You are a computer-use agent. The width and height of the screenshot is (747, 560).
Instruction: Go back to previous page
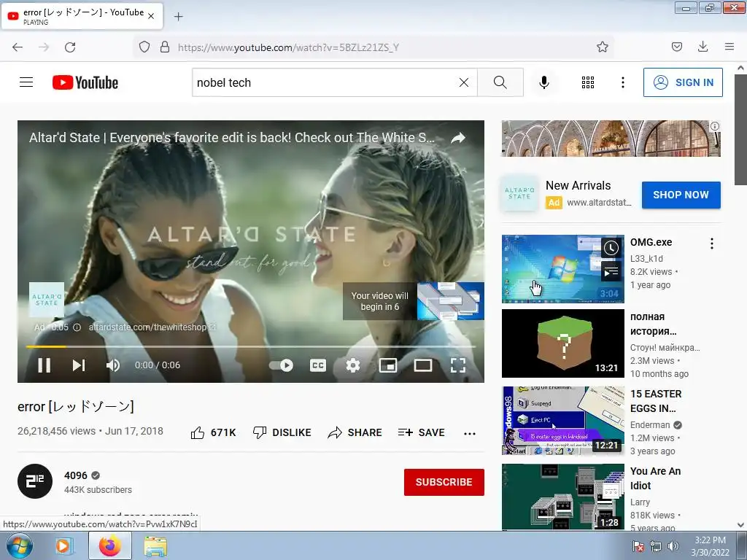[18, 47]
